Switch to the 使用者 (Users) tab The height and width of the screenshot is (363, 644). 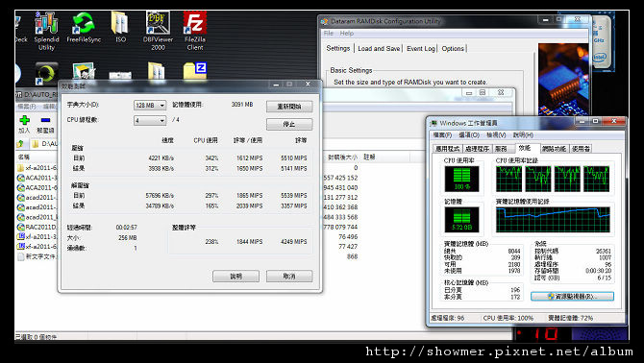pyautogui.click(x=581, y=149)
